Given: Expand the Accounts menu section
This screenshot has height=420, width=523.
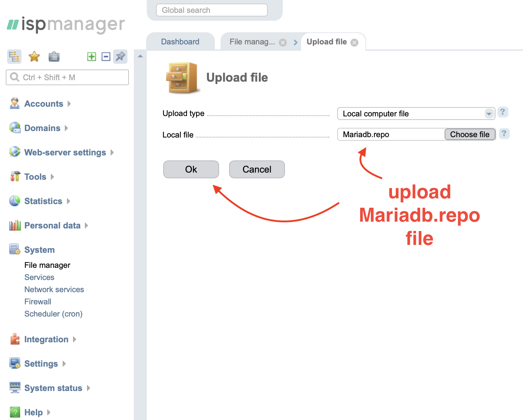Looking at the screenshot, I should (69, 104).
